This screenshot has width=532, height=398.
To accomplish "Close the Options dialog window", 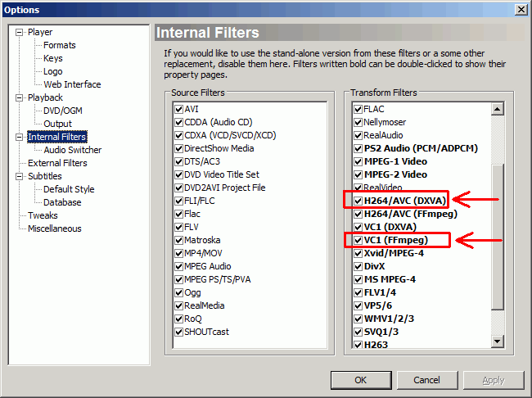I will click(521, 10).
